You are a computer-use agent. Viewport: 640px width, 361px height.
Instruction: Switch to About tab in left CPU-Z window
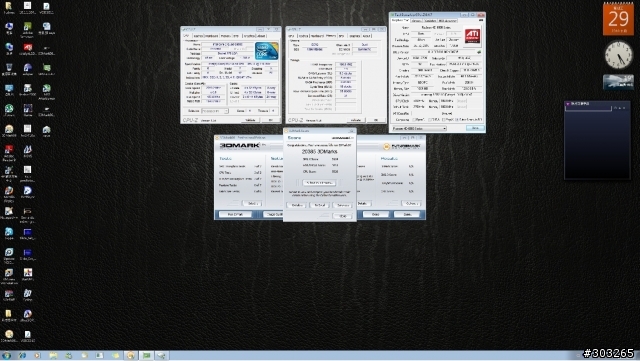261,36
